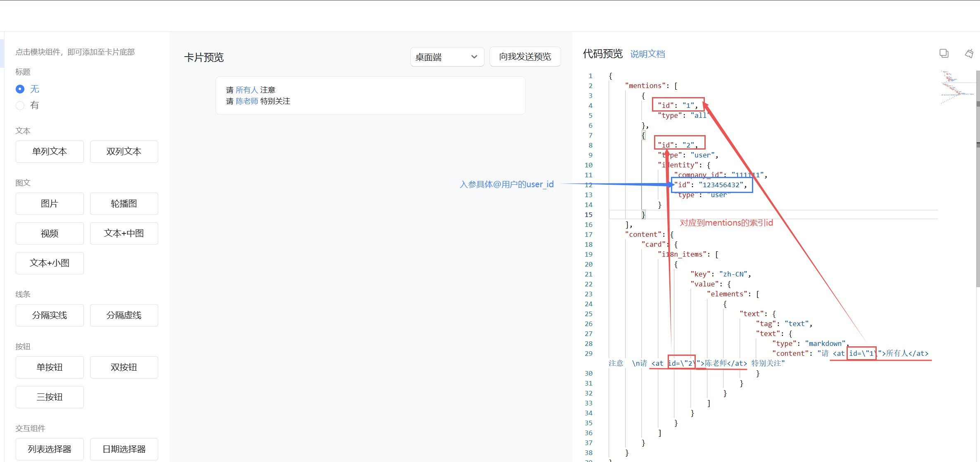Click the copy code icon
Image resolution: width=980 pixels, height=462 pixels.
pyautogui.click(x=944, y=53)
